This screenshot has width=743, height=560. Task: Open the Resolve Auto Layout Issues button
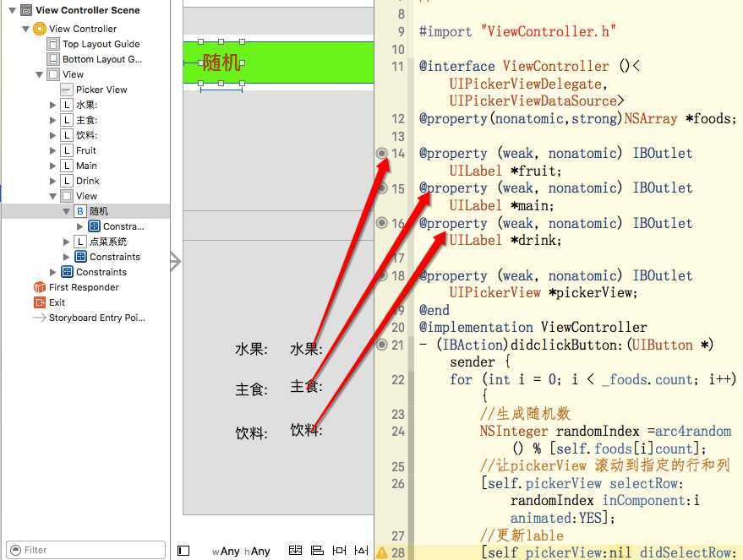coord(361,550)
